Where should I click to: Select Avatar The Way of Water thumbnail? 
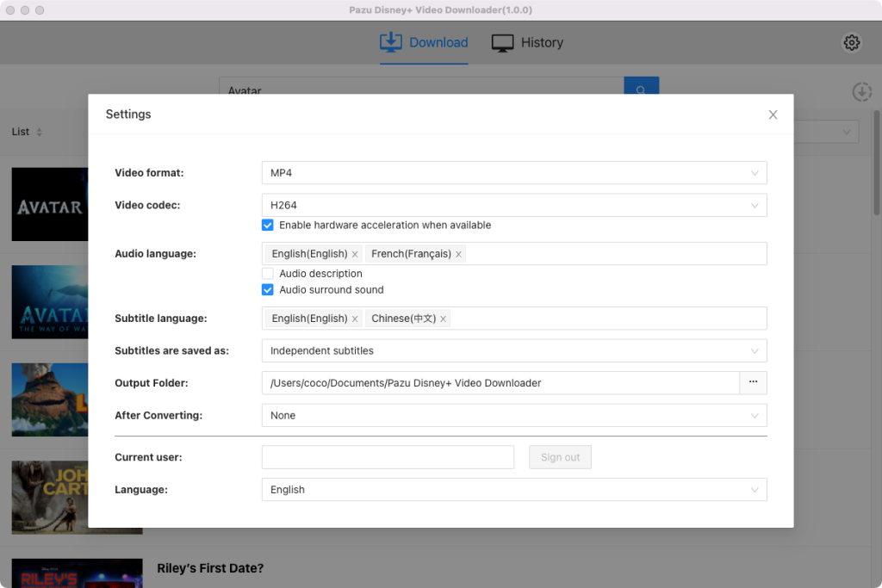pos(50,302)
